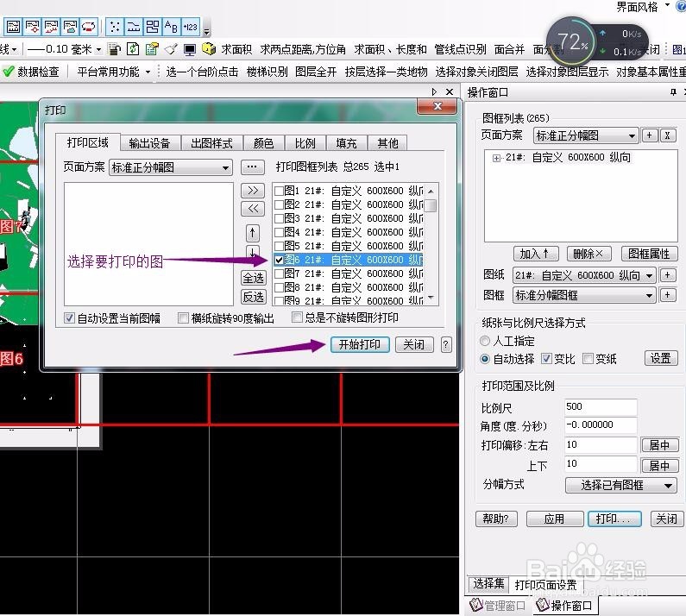Click the << move left button

[x=253, y=209]
